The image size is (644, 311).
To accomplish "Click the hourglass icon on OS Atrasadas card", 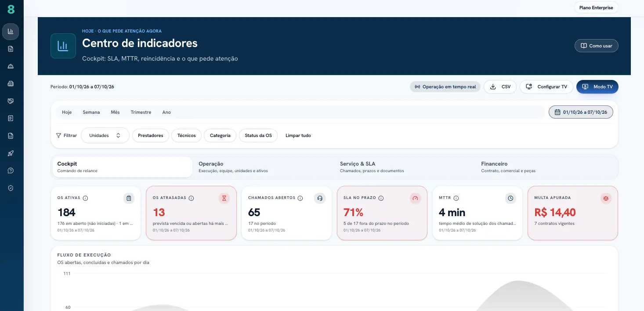I will click(224, 199).
